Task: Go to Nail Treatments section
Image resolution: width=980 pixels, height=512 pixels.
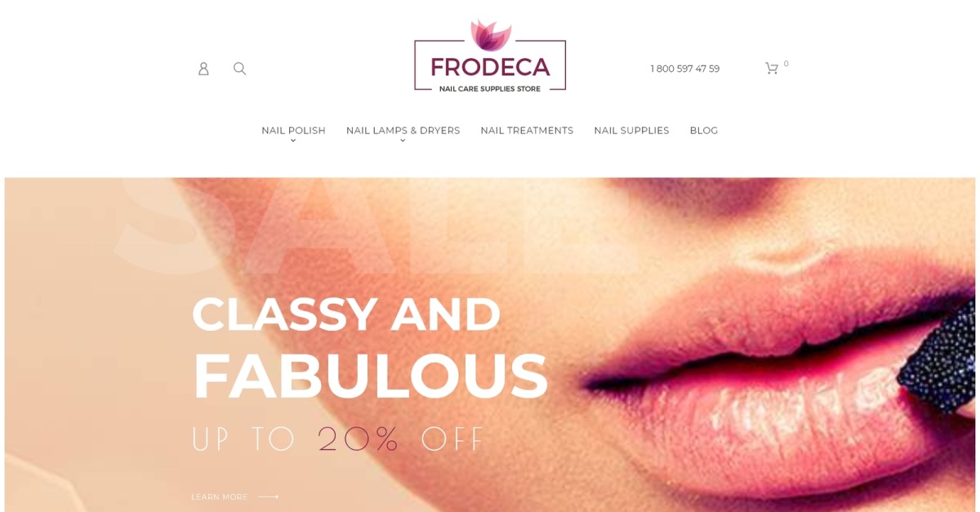Action: click(x=527, y=131)
